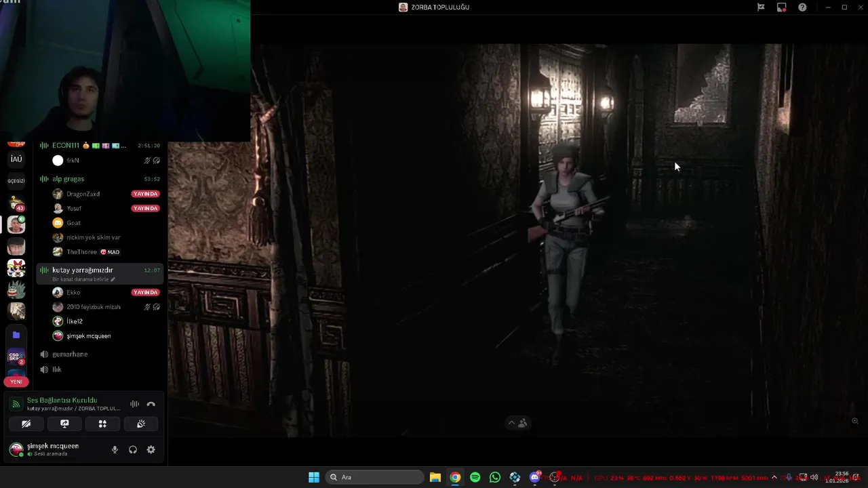Open the CSGO Skins server icon
Viewport: 868px width, 488px height.
click(x=16, y=357)
